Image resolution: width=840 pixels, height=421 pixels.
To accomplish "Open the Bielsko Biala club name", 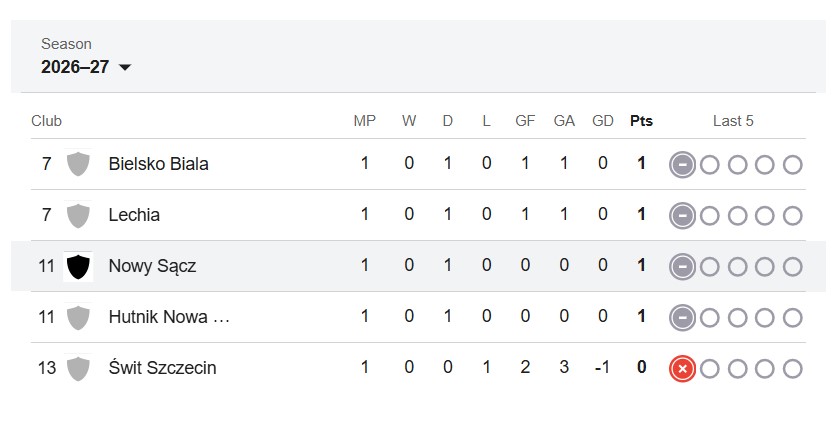I will 159,164.
